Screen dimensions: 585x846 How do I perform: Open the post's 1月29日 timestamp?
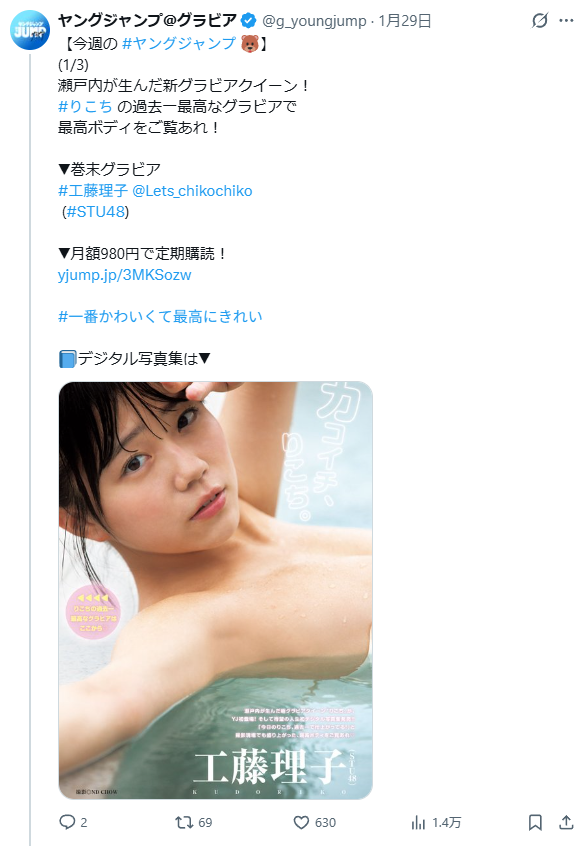pos(405,21)
